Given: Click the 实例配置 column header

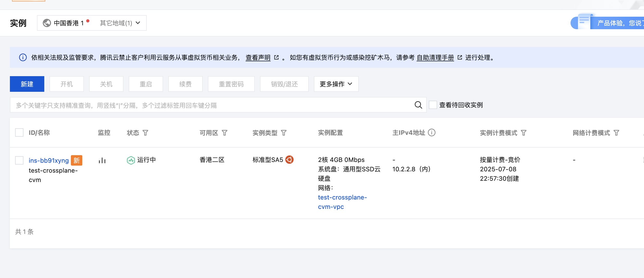Looking at the screenshot, I should click(x=330, y=132).
